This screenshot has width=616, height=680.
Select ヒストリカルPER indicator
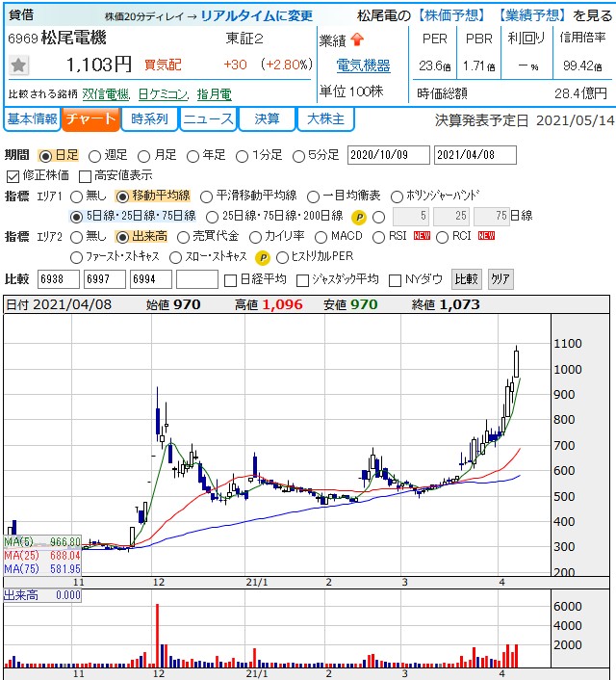click(x=282, y=257)
